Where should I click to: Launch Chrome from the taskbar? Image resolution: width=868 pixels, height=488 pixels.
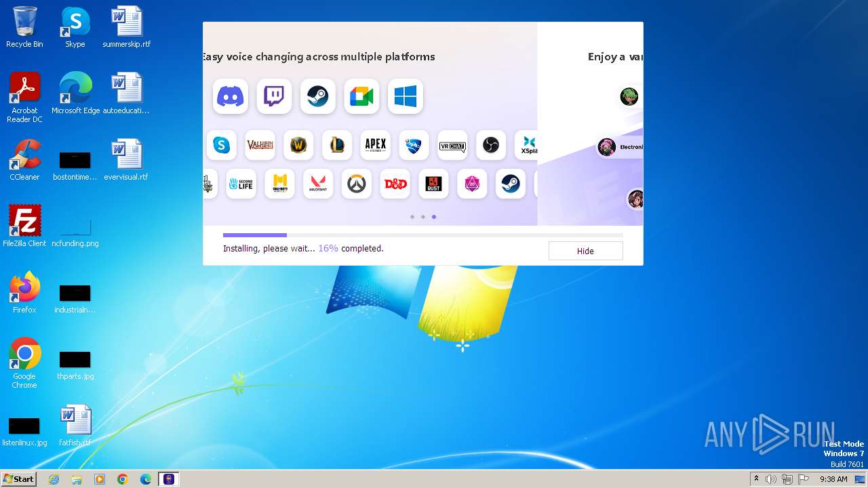(123, 479)
